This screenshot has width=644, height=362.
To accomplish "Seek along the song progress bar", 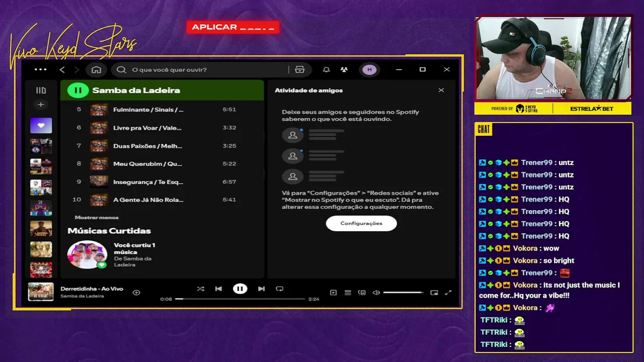I will pyautogui.click(x=240, y=299).
